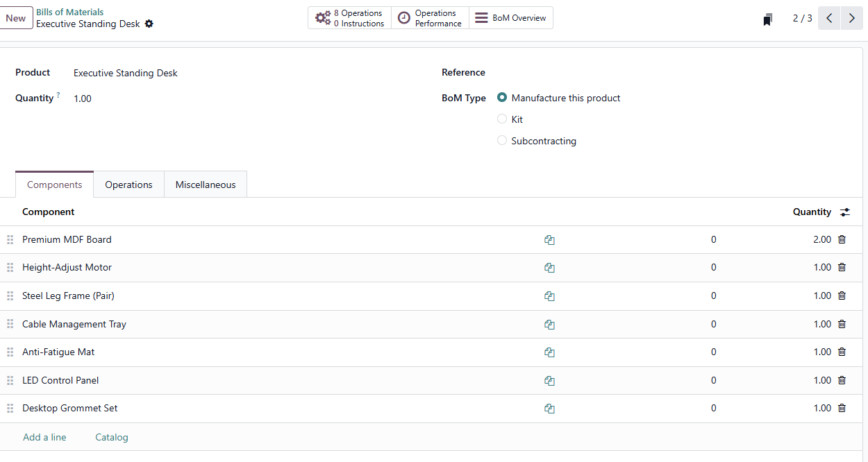
Task: Open the Product field dropdown
Action: pyautogui.click(x=243, y=73)
